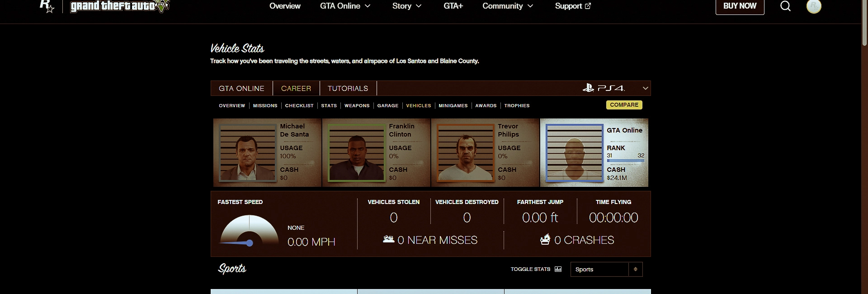Open the user profile avatar
The image size is (868, 294).
(x=814, y=6)
